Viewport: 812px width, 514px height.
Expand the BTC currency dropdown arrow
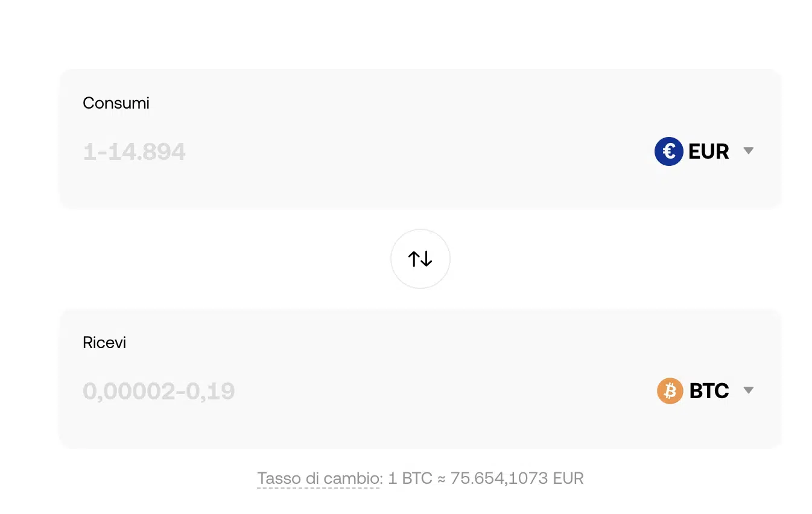point(749,390)
